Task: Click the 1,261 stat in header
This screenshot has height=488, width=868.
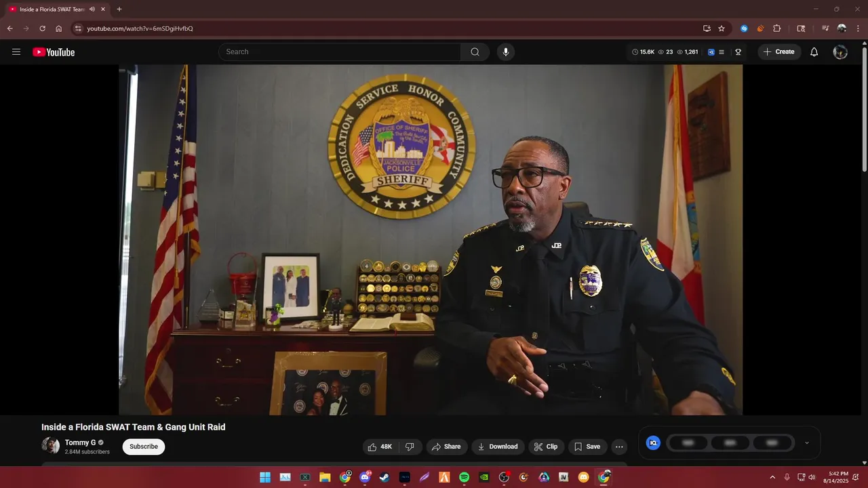Action: click(688, 52)
